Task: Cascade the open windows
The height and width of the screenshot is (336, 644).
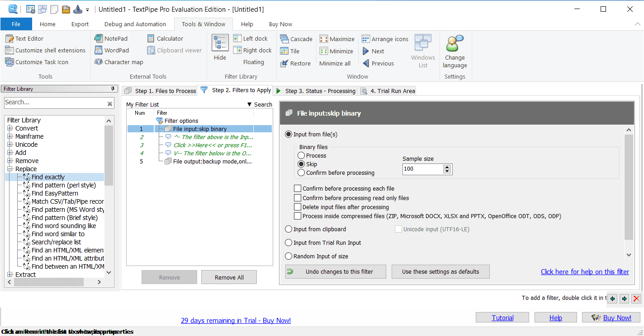Action: (x=296, y=39)
